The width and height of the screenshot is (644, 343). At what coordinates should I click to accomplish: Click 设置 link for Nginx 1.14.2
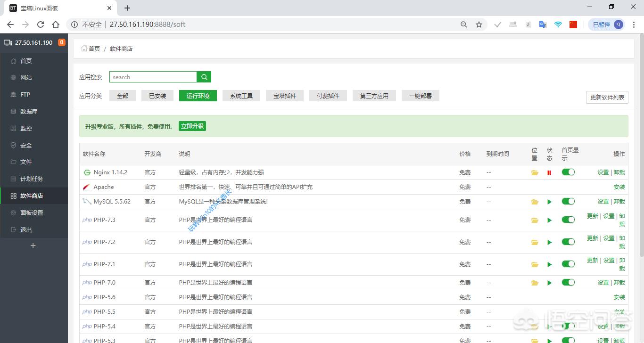click(x=603, y=172)
